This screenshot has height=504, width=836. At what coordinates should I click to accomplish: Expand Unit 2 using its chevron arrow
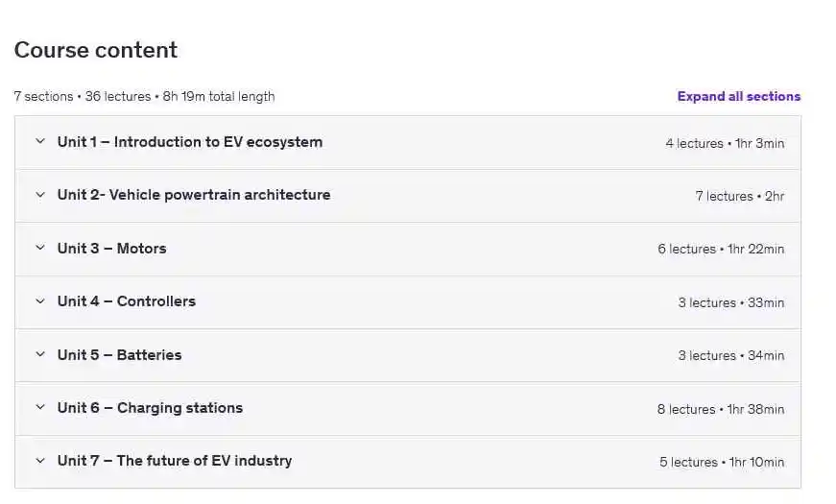40,195
